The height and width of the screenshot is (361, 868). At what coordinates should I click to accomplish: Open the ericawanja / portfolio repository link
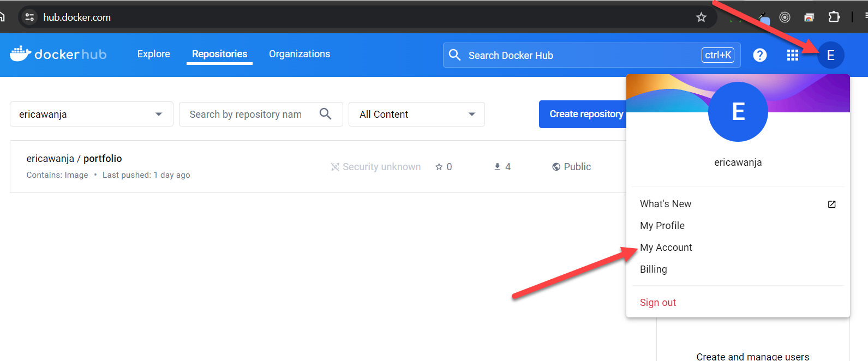click(74, 159)
